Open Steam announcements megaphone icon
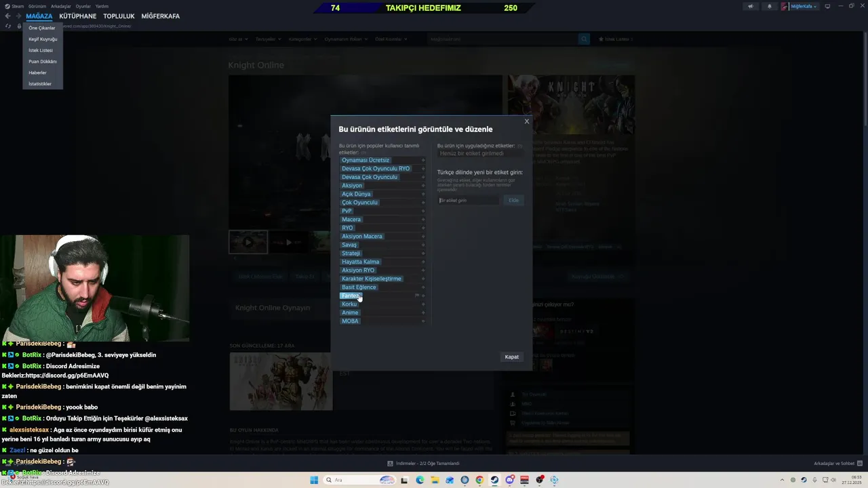868x488 pixels. pos(750,6)
